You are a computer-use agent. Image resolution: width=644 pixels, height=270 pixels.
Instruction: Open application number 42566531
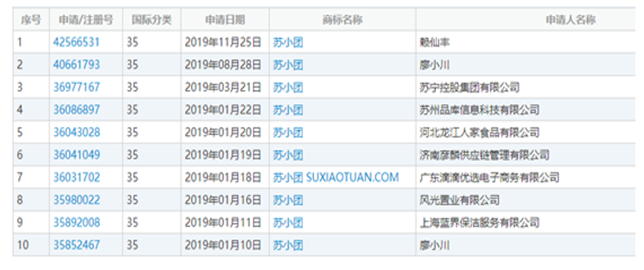[76, 42]
